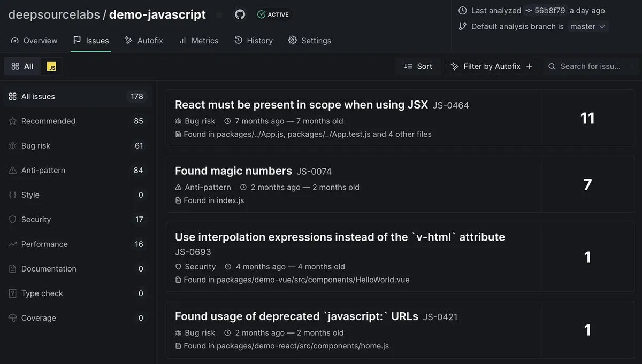The image size is (642, 364).
Task: Click Found in index.js text
Action: click(x=213, y=200)
